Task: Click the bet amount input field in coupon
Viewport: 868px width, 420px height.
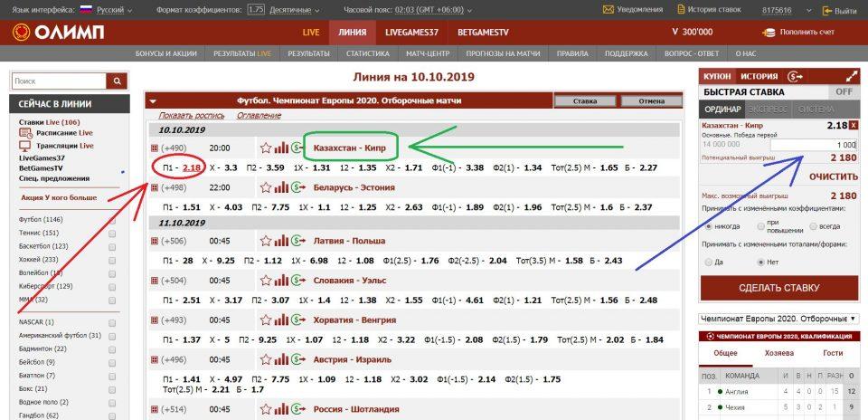Action: click(x=815, y=145)
